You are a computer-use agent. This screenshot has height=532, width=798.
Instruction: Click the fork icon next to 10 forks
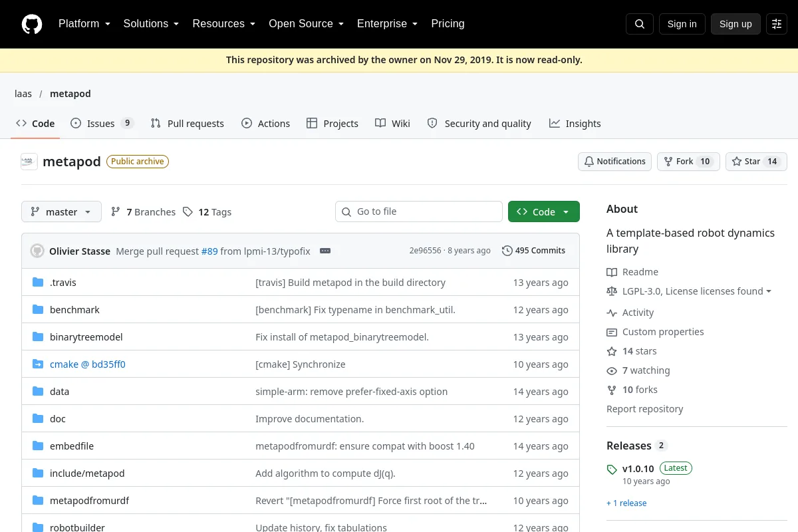click(x=612, y=390)
